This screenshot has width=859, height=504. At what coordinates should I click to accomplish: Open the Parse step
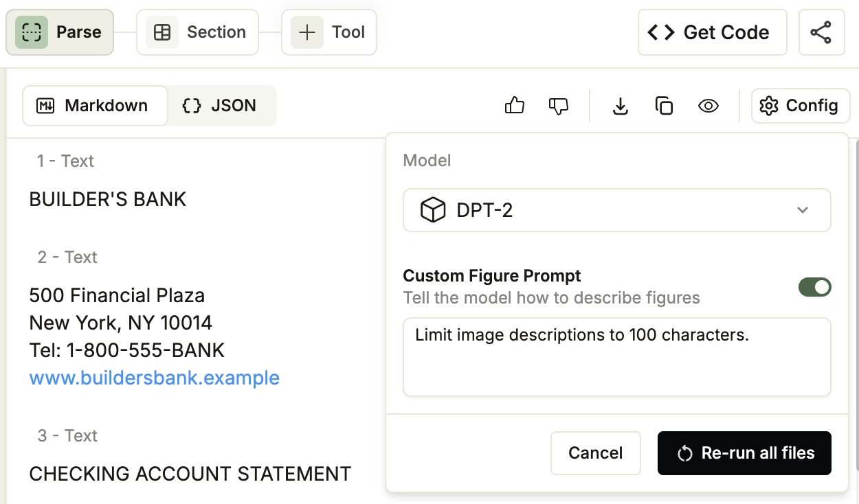click(x=60, y=32)
